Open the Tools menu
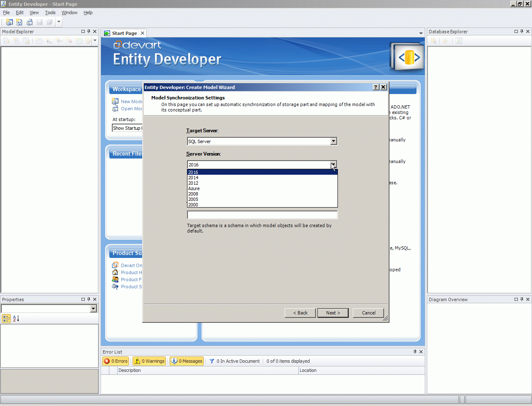Screen dimensions: 532x406 point(50,12)
